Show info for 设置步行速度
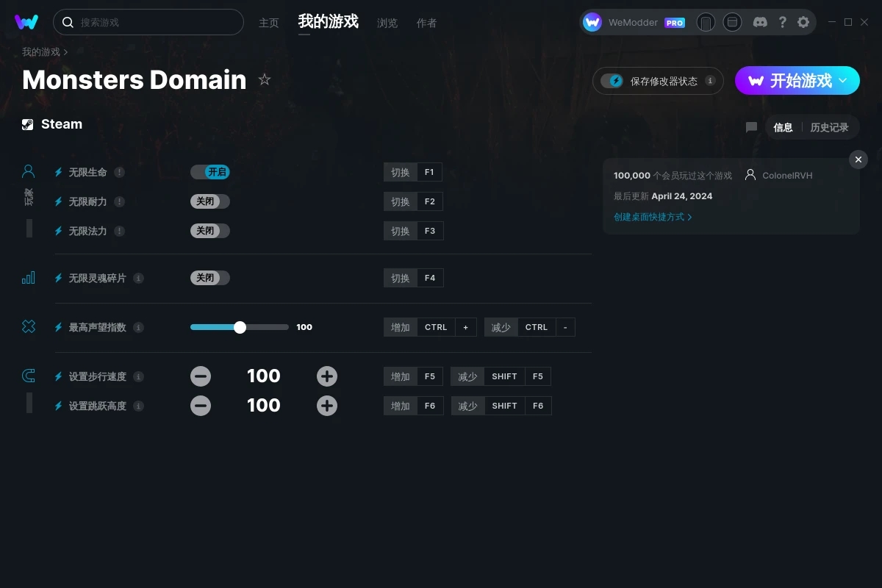 138,376
